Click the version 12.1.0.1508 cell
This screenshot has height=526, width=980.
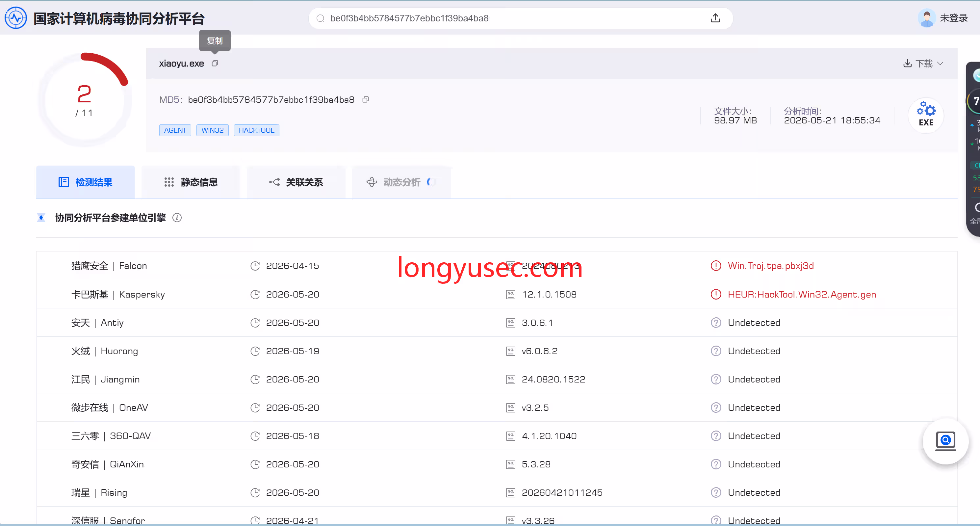[x=549, y=294]
